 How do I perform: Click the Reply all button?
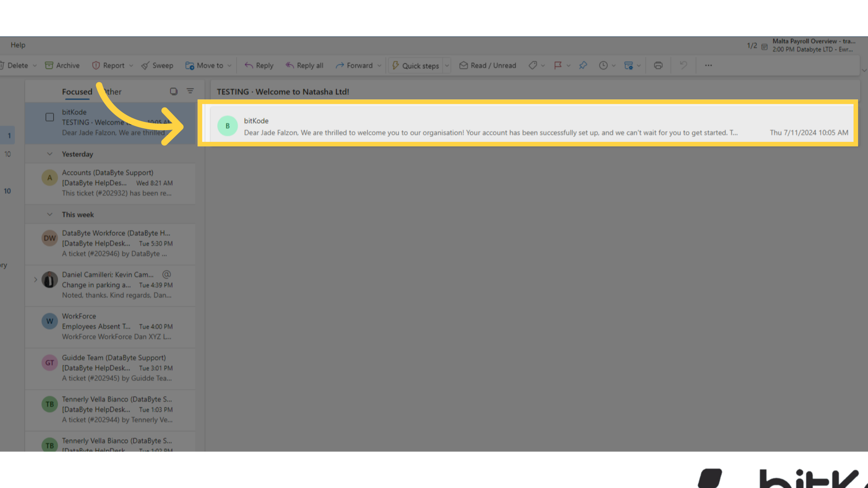(x=304, y=66)
